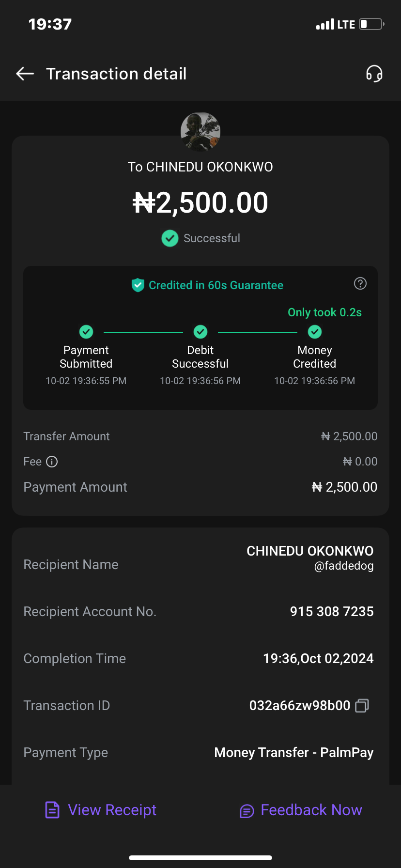Tap Credited in 60s Guarantee text
This screenshot has height=868, width=401.
(216, 285)
